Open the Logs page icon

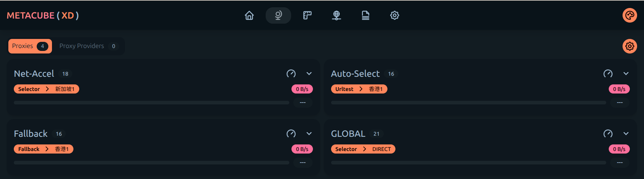coord(366,15)
